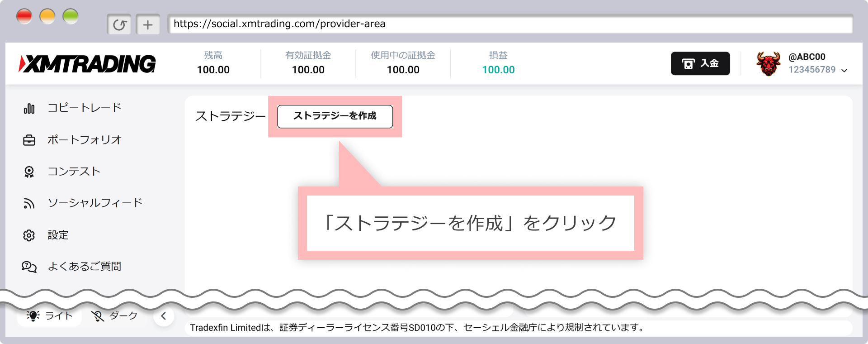Open a new tab with the plus button

(148, 24)
